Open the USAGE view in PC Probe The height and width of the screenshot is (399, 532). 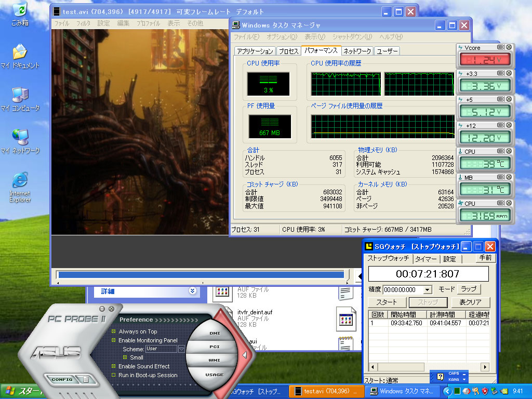[x=215, y=375]
